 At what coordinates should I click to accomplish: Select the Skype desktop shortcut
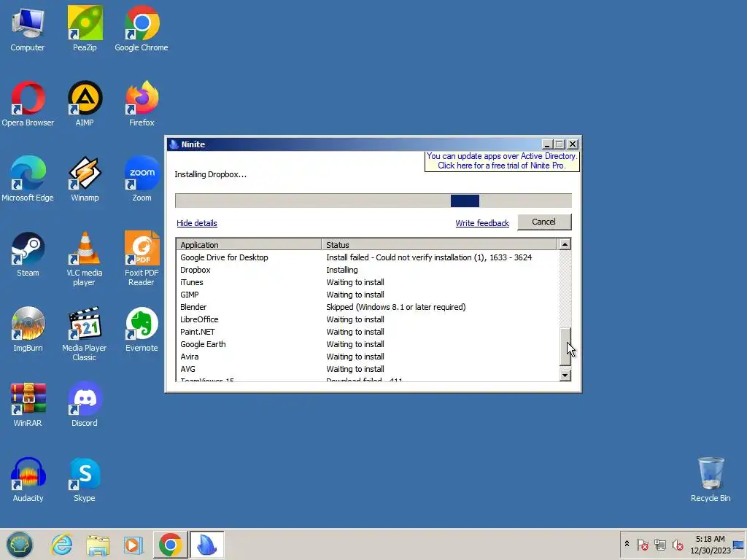(85, 480)
